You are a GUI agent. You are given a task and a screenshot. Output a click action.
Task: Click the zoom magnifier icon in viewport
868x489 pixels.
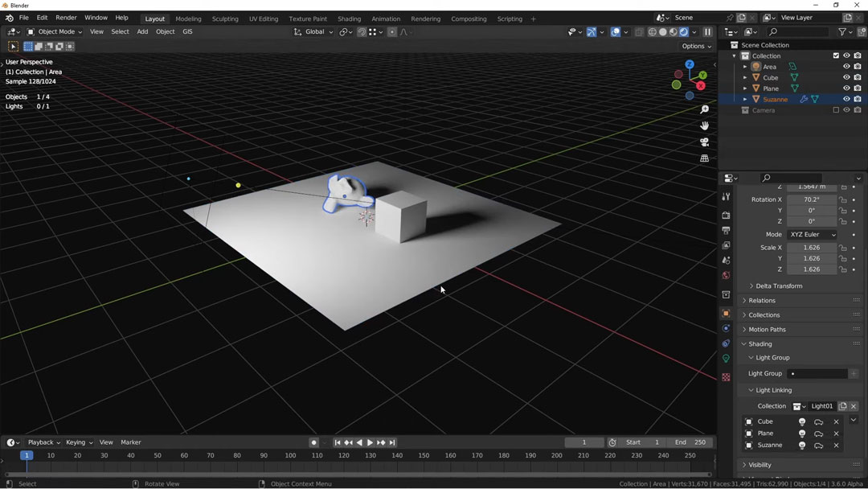tap(705, 109)
